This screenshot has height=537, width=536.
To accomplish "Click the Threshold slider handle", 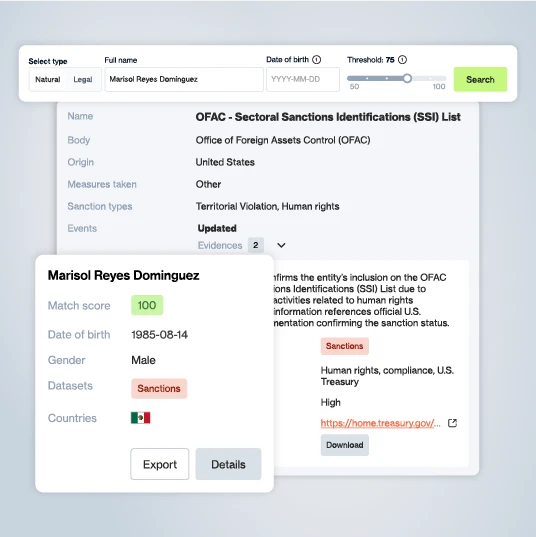I will coord(407,78).
